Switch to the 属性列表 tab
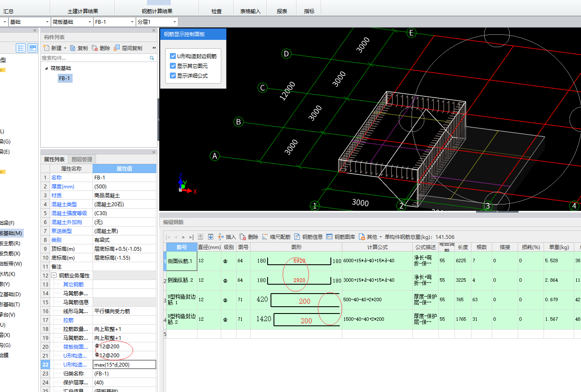This screenshot has width=581, height=392. [54, 159]
